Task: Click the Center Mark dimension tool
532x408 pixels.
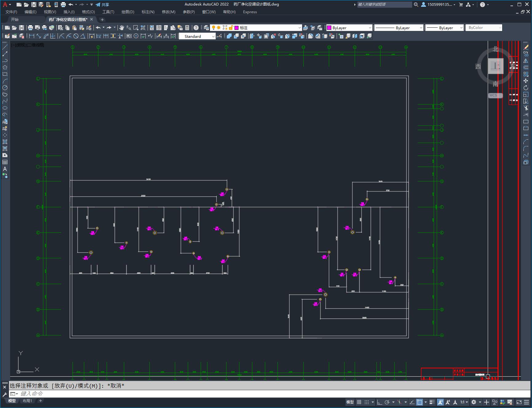Action: 136,36
